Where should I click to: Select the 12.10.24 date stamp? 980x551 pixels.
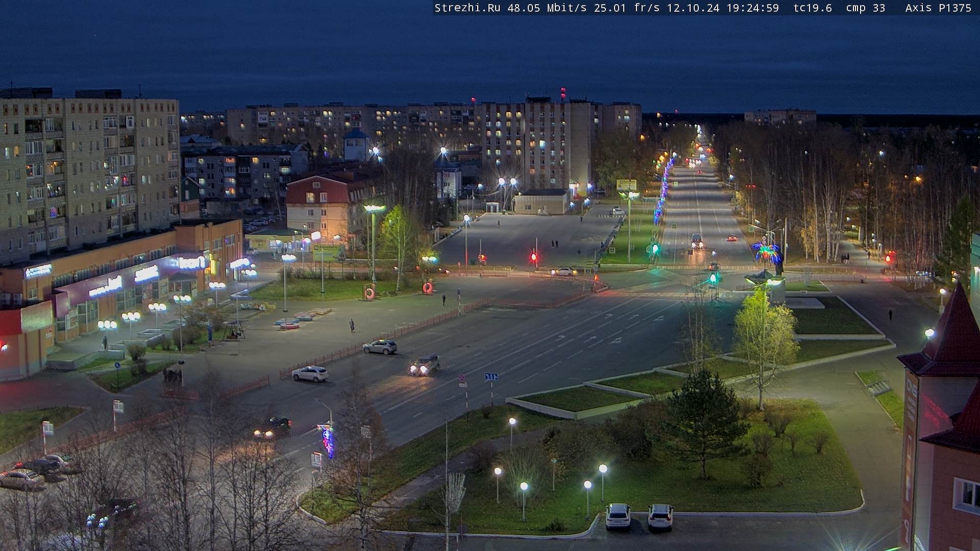click(693, 8)
